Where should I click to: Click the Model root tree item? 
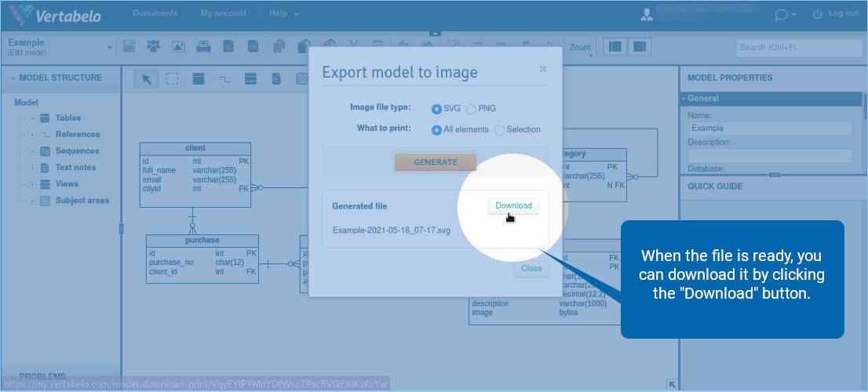(x=26, y=103)
